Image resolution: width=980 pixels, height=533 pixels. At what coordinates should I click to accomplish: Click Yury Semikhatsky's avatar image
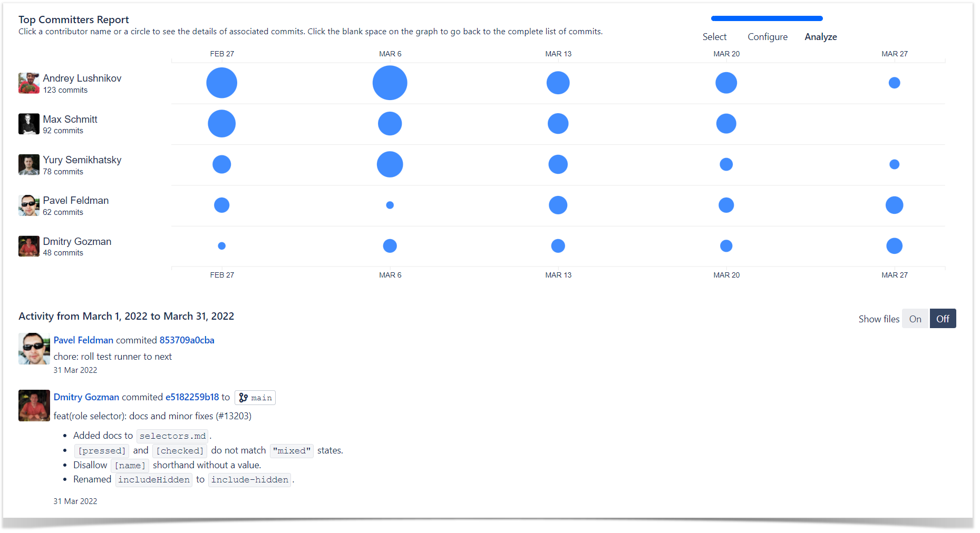tap(28, 164)
